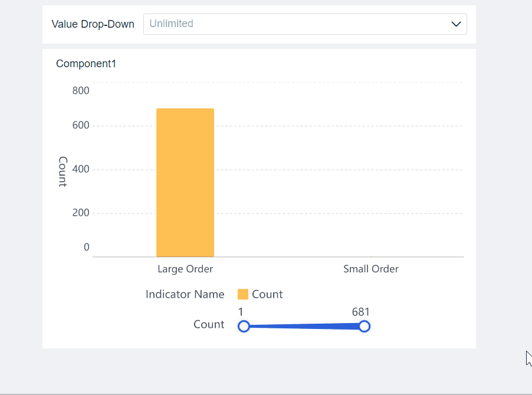Click the Value Drop-Down label

[93, 24]
